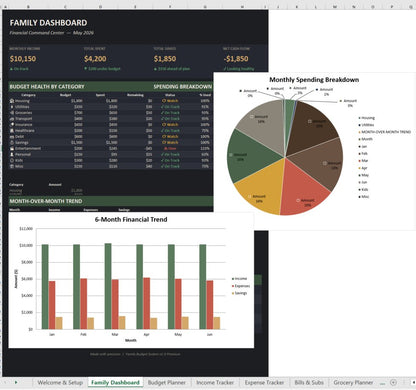Select the Housing row Watch status cell
The image size is (416, 390).
point(170,101)
